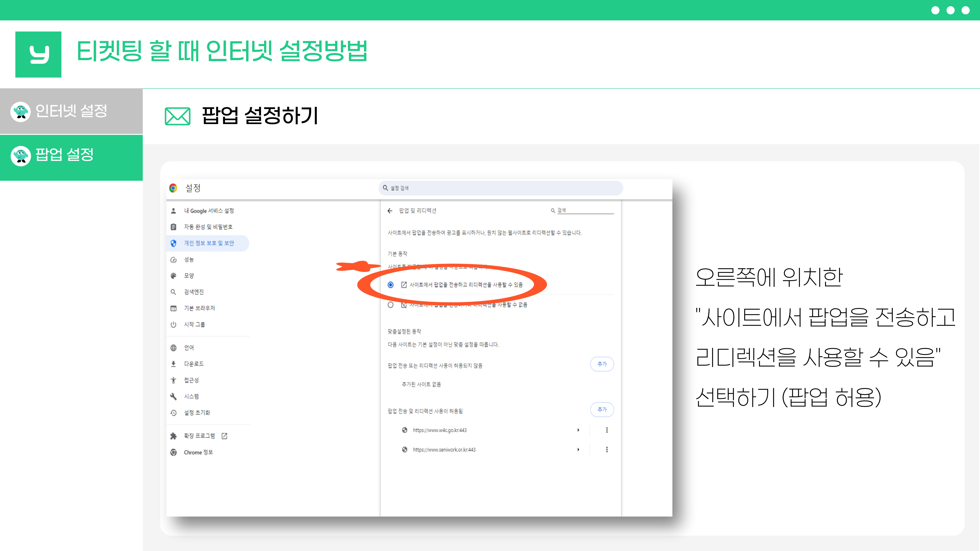Click the 기본 동작 heading
Image resolution: width=980 pixels, height=551 pixels.
click(x=397, y=254)
